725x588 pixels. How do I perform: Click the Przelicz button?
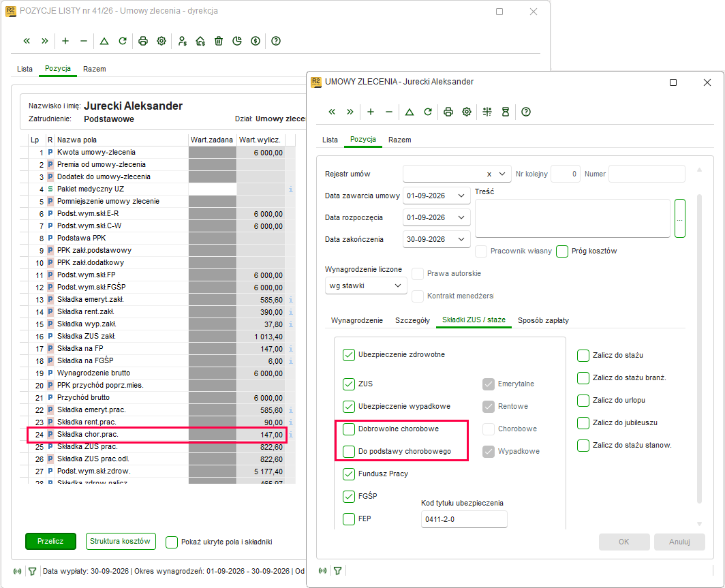(x=50, y=541)
